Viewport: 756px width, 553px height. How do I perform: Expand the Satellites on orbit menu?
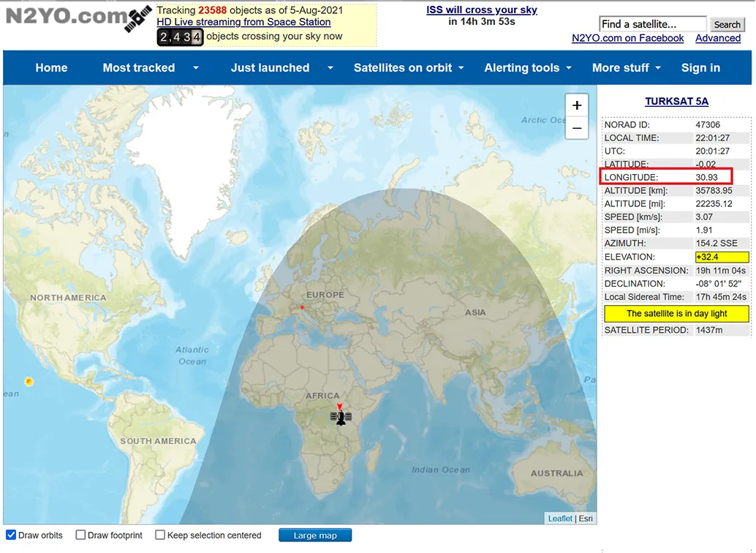coord(409,68)
